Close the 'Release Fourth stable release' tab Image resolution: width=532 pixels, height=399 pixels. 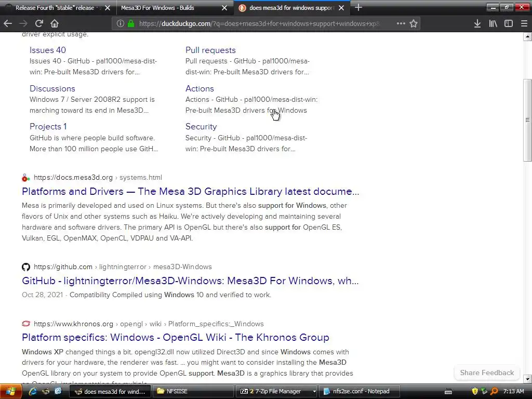point(108,8)
